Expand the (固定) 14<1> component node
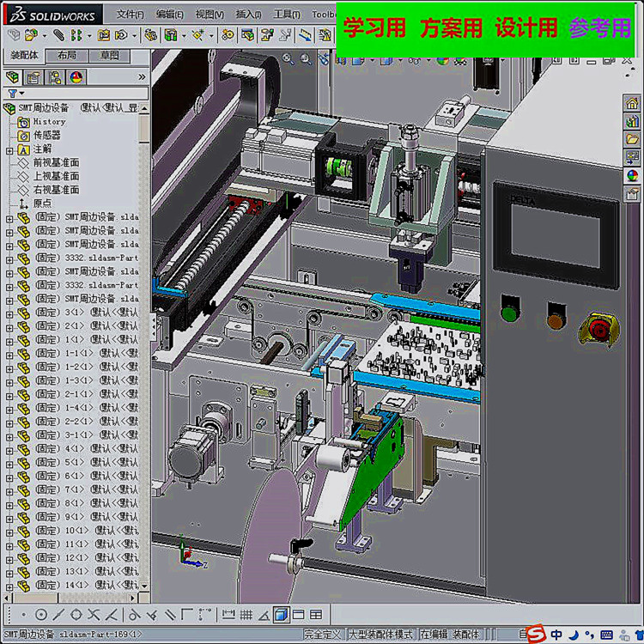 (x=9, y=587)
